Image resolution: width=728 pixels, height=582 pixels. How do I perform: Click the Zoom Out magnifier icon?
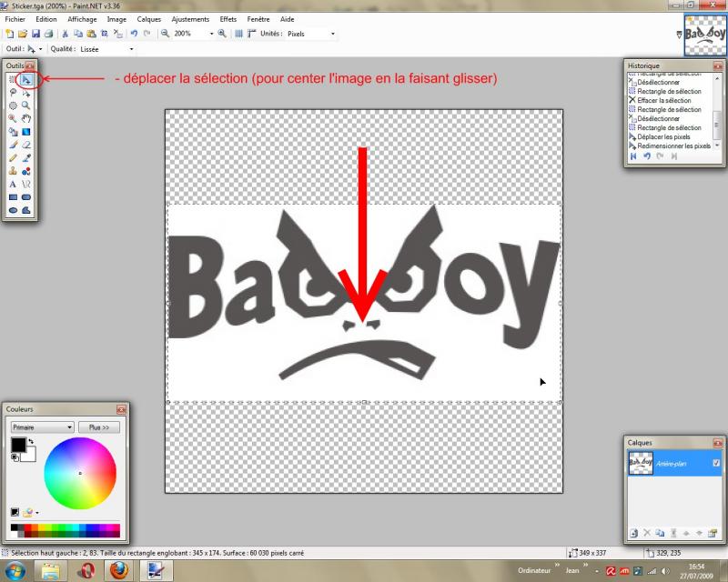pos(165,34)
